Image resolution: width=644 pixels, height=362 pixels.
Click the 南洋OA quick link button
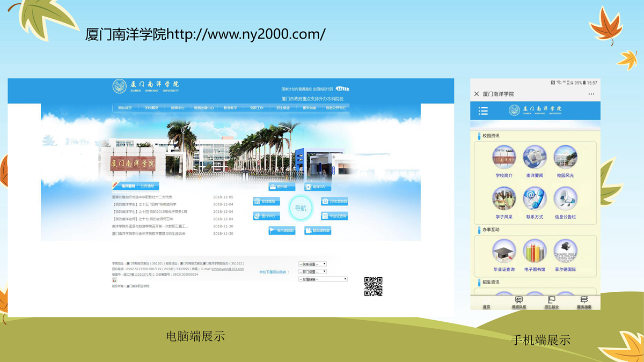click(317, 187)
